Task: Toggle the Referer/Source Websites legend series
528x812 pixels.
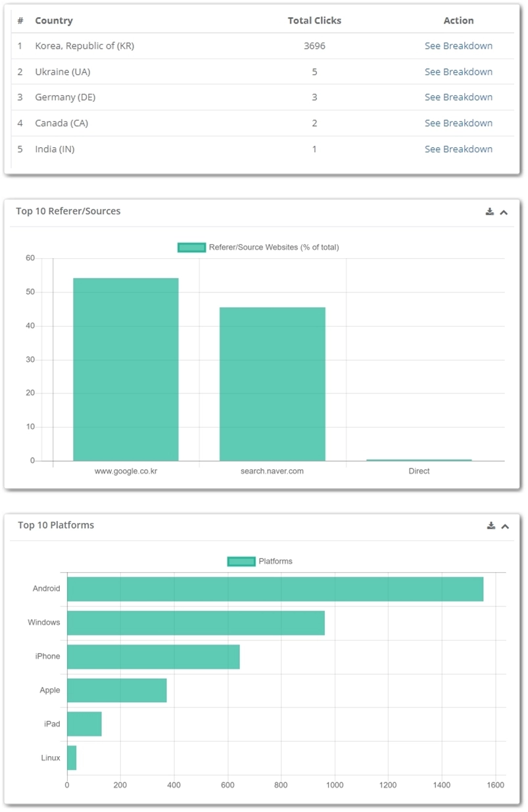Action: (191, 248)
